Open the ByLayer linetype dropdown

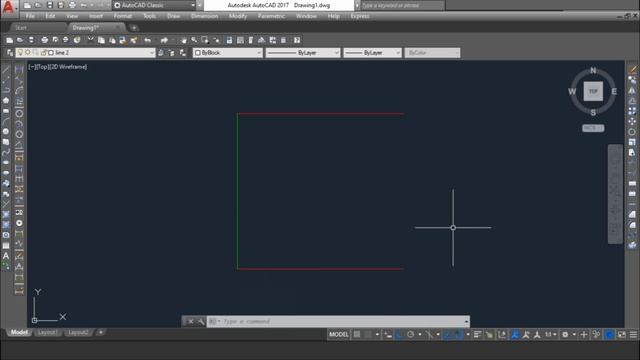(x=337, y=53)
